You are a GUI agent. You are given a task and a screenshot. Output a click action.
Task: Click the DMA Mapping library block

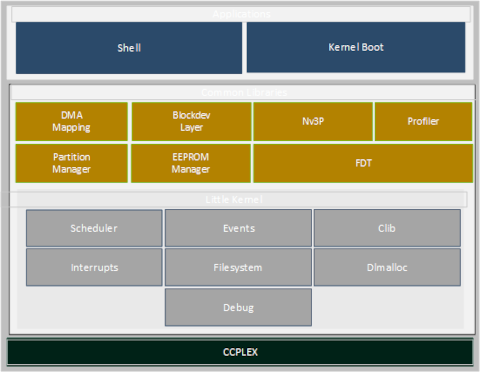click(x=72, y=121)
